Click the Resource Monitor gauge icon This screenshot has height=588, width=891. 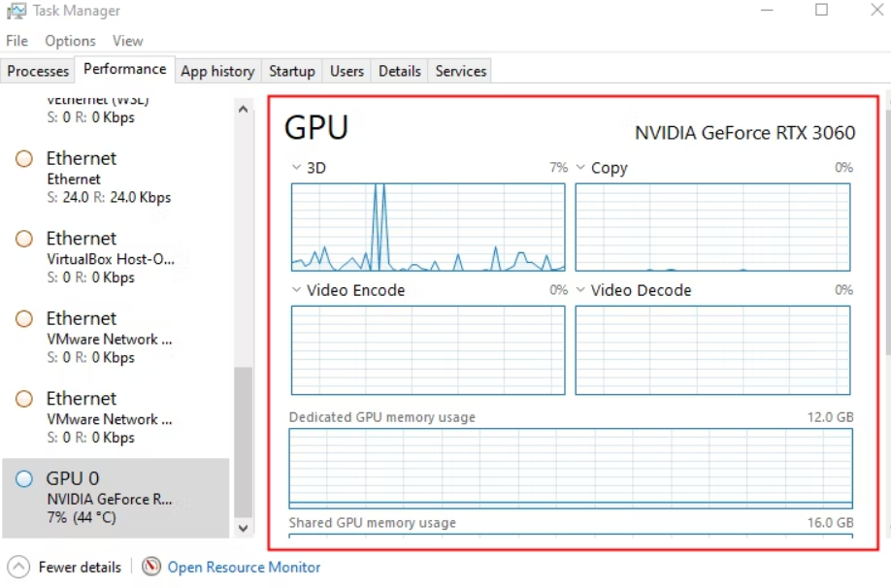click(151, 567)
